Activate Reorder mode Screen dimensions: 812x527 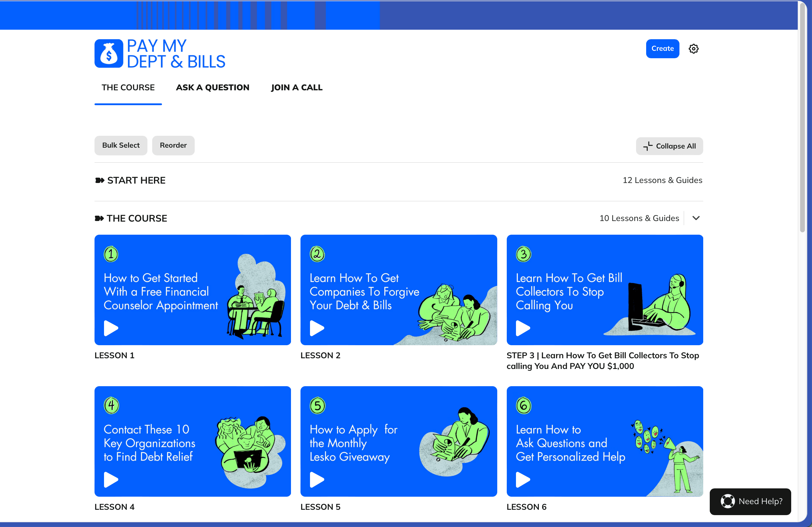(173, 145)
